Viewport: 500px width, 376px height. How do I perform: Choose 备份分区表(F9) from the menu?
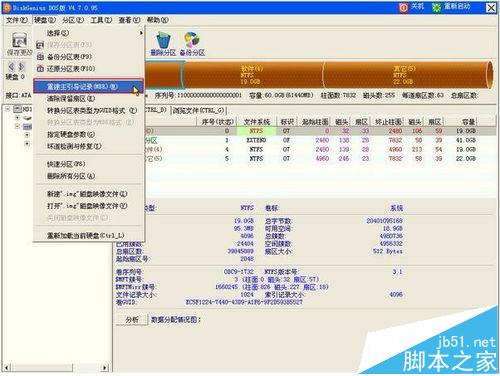point(69,57)
